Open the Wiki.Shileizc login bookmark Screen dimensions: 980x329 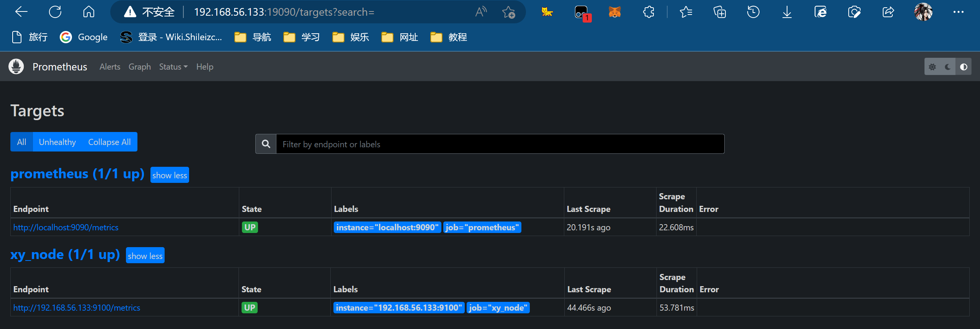pos(171,37)
